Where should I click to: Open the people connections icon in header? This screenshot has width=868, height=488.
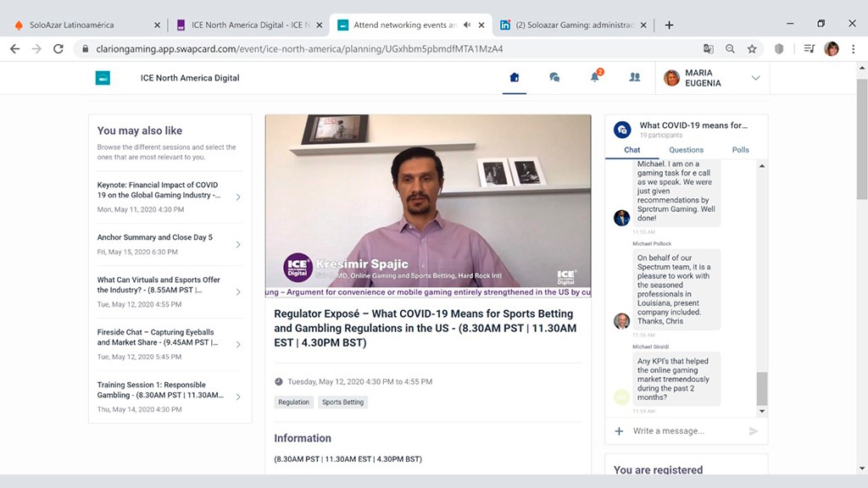coord(634,77)
